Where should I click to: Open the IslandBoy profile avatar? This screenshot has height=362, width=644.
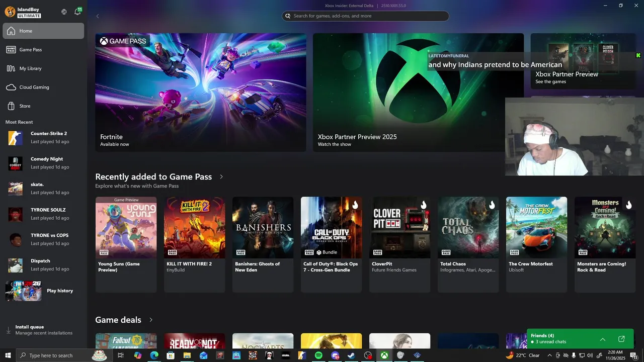point(10,12)
